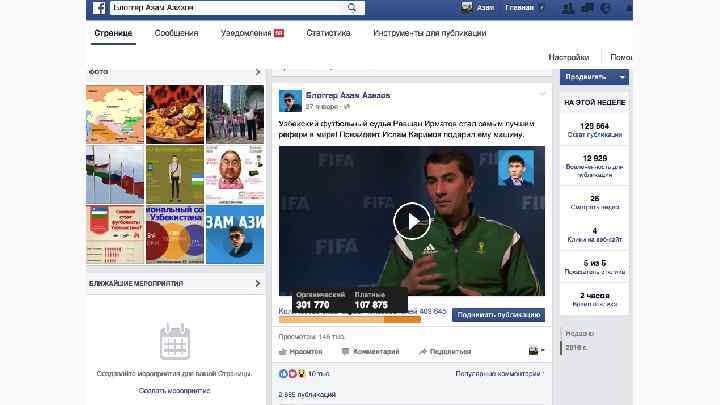
Task: Switch to the Сообщения tab
Action: tap(176, 33)
